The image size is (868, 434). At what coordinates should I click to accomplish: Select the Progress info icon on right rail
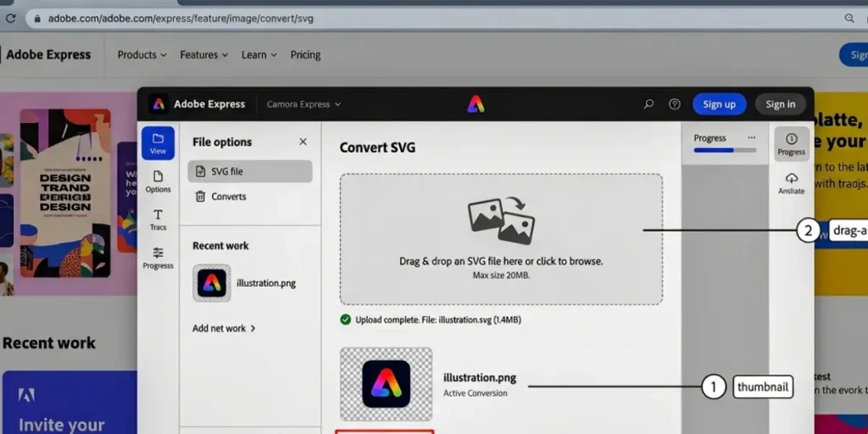791,143
